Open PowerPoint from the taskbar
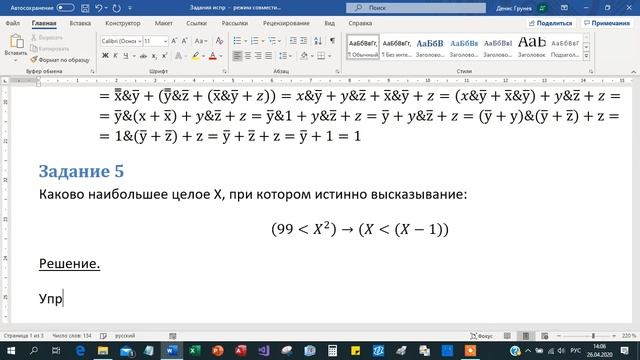The height and width of the screenshot is (360, 640). [x=218, y=351]
